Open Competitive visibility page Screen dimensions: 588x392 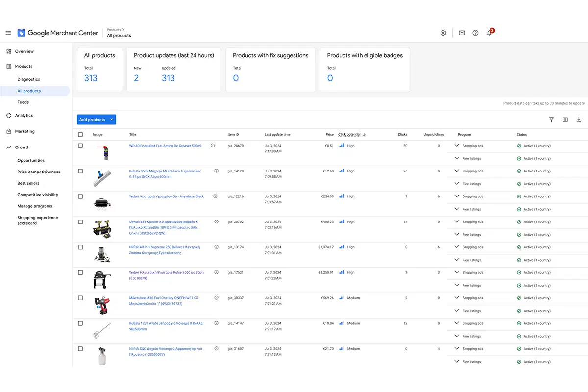coord(38,195)
